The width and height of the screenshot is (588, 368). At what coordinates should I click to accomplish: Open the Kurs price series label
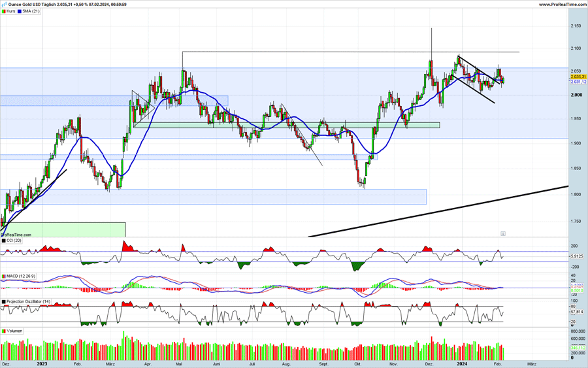[11, 11]
